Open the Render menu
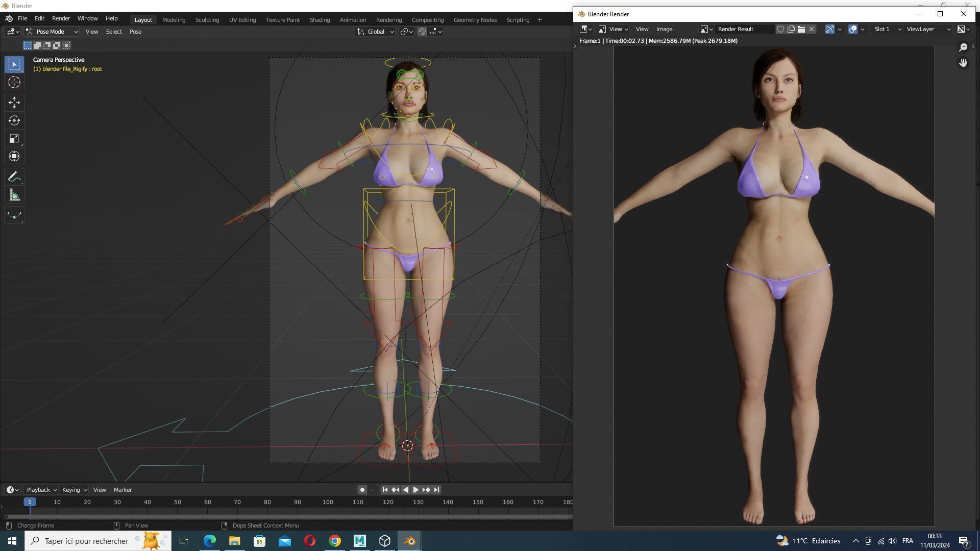The height and width of the screenshot is (551, 980). click(x=61, y=18)
